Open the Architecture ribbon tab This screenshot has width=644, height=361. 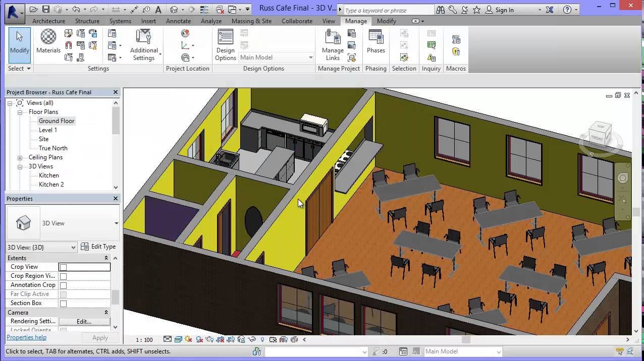tap(48, 21)
